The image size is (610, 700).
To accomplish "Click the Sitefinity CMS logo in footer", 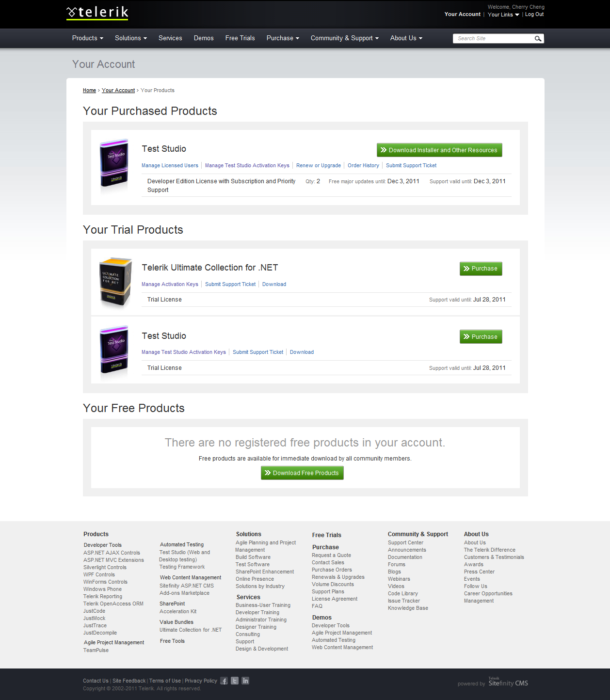I will click(x=508, y=682).
